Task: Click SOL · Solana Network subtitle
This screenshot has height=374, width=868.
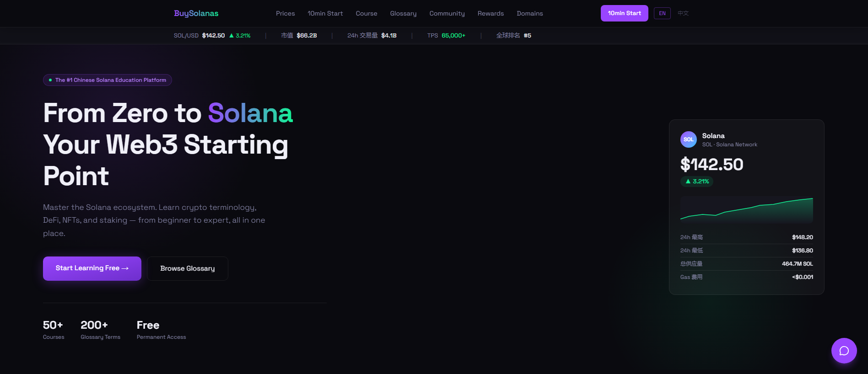Action: click(730, 144)
